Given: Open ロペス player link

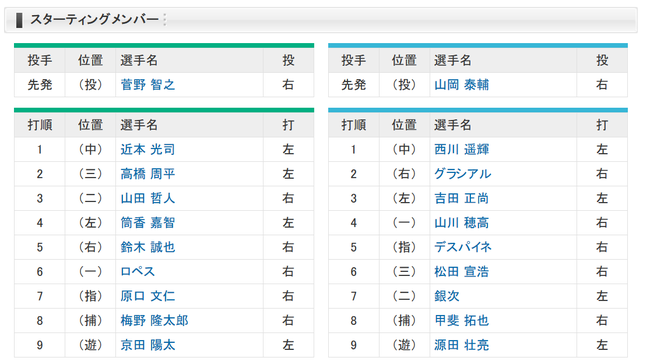Looking at the screenshot, I should point(138,272).
